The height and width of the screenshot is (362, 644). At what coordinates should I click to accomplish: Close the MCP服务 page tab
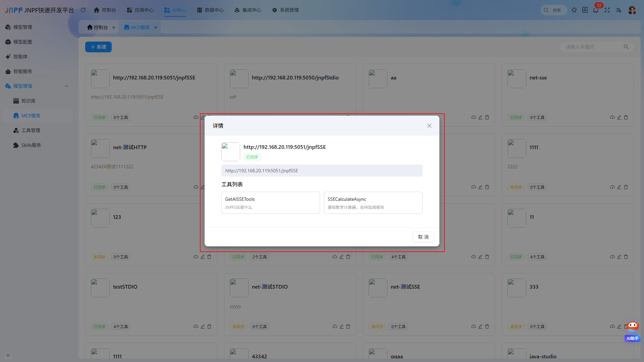tap(156, 27)
